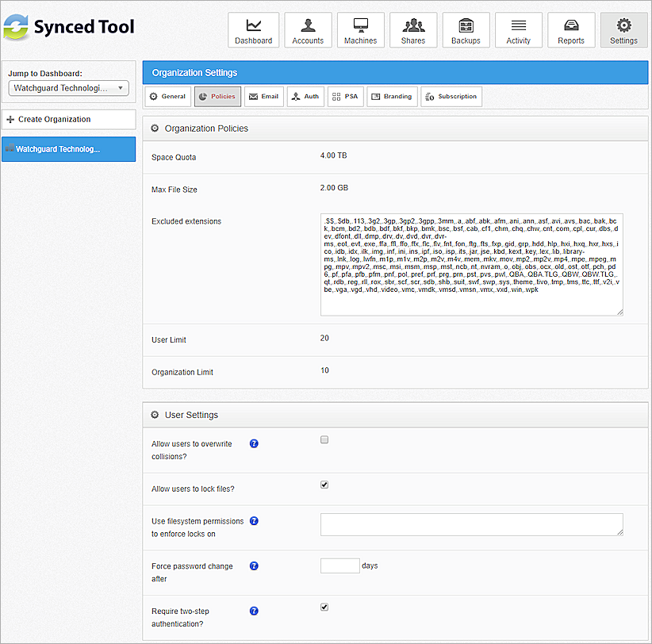The height and width of the screenshot is (644, 652).
Task: Open the Reports section
Action: point(571,29)
